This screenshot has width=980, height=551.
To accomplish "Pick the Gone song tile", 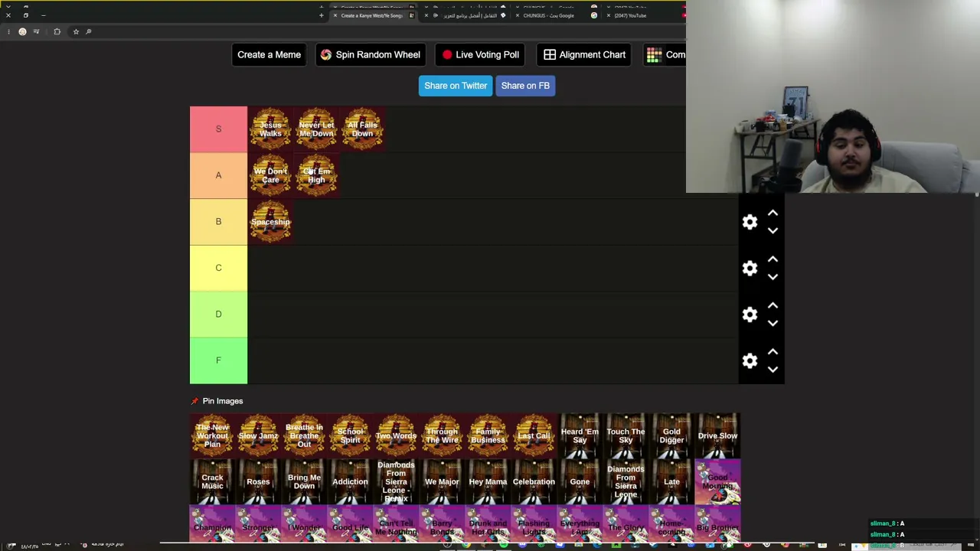I will (580, 482).
